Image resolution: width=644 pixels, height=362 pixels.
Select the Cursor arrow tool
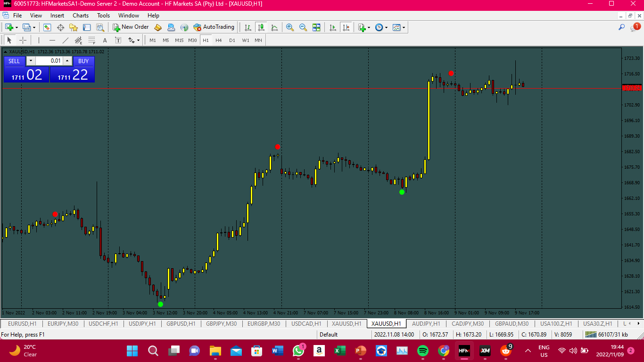coord(9,40)
